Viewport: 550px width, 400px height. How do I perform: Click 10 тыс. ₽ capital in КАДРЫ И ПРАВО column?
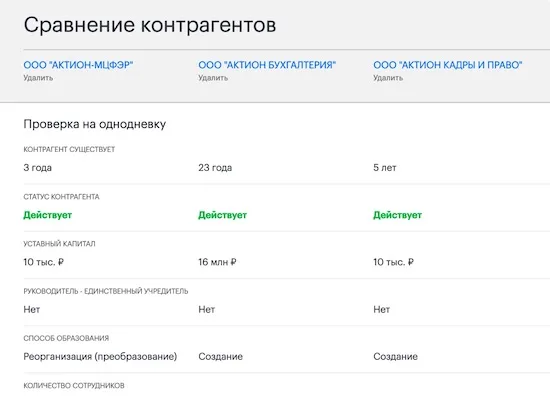[394, 262]
